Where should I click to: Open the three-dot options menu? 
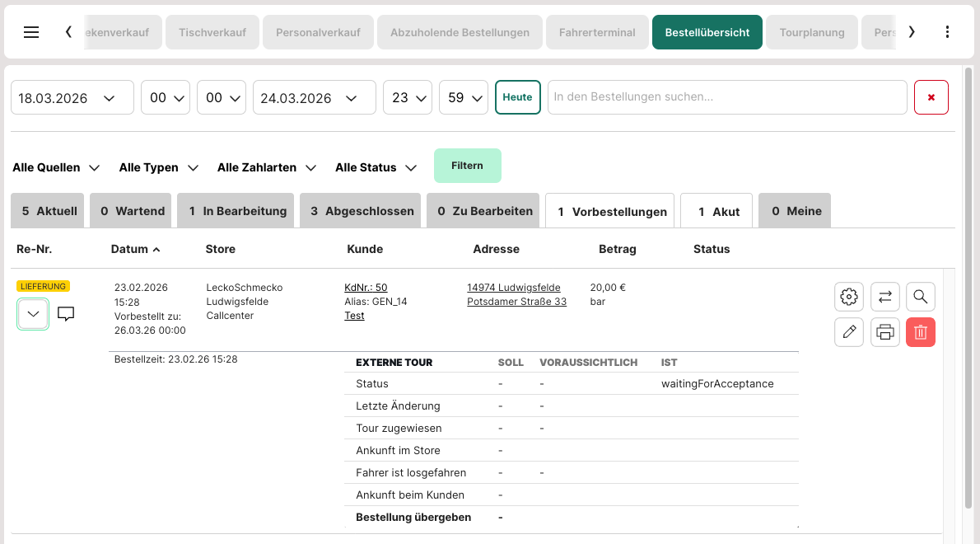[x=947, y=32]
